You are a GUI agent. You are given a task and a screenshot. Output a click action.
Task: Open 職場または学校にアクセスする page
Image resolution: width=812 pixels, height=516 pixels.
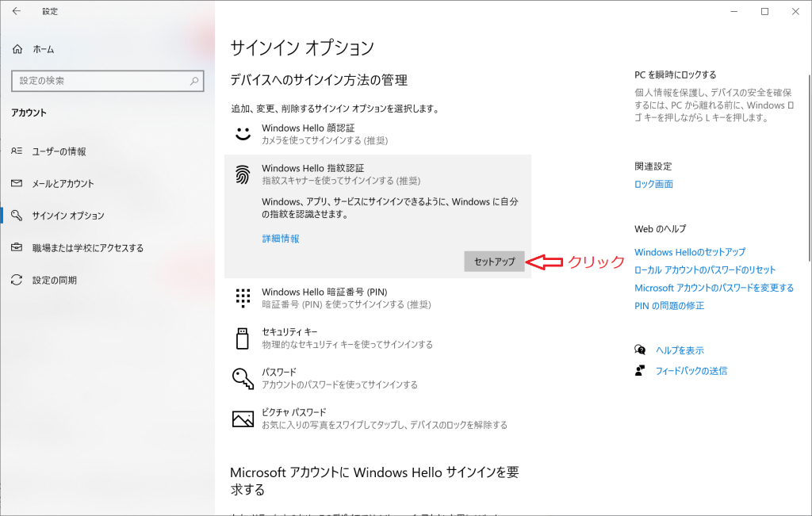(107, 248)
